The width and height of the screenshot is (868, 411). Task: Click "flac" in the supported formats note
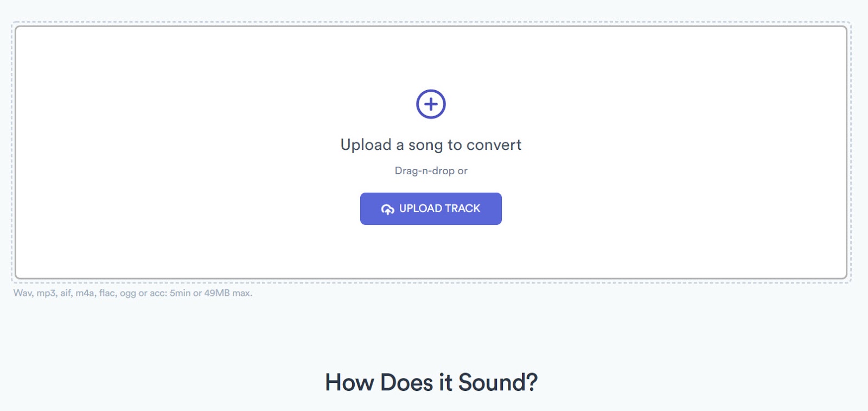[107, 293]
